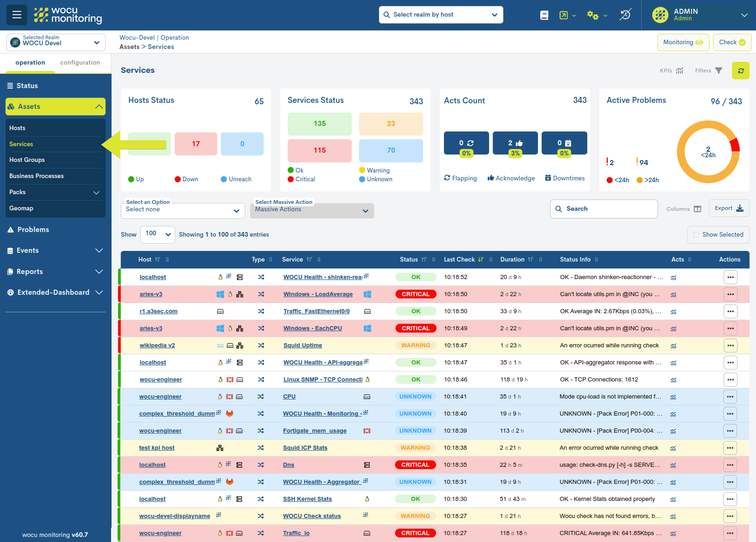This screenshot has width=756, height=542.
Task: Open the SSH Kernel Stats service link
Action: tap(307, 499)
